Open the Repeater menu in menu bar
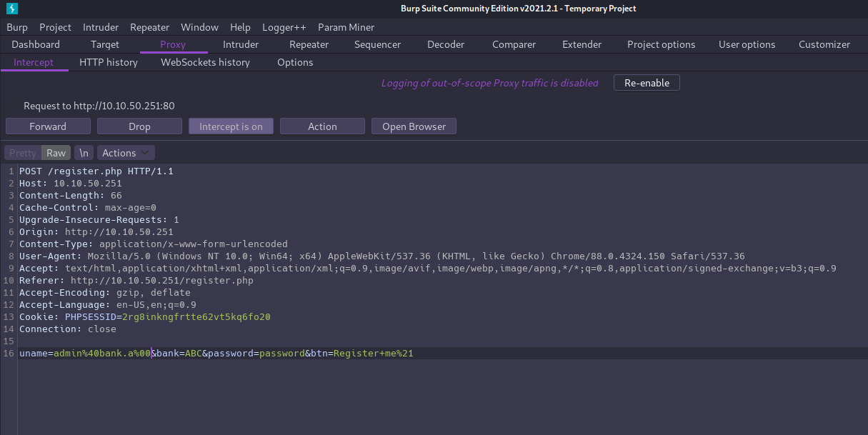The height and width of the screenshot is (435, 868). 149,27
